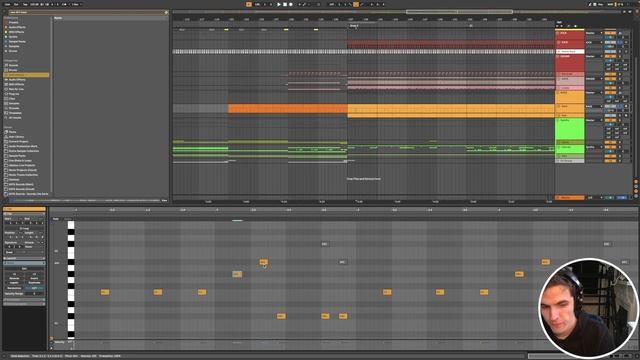Open the Templates category
Screen dimensions: 640x360
pos(15,113)
